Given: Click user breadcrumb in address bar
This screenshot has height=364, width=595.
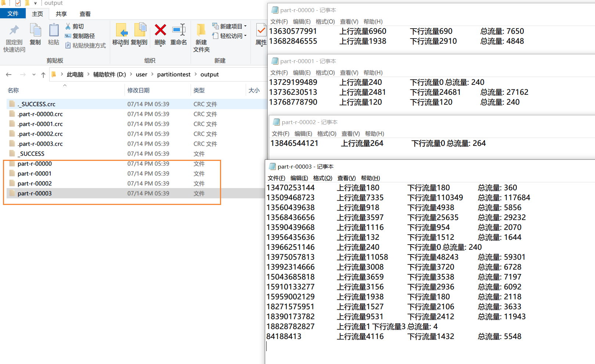Looking at the screenshot, I should point(141,75).
